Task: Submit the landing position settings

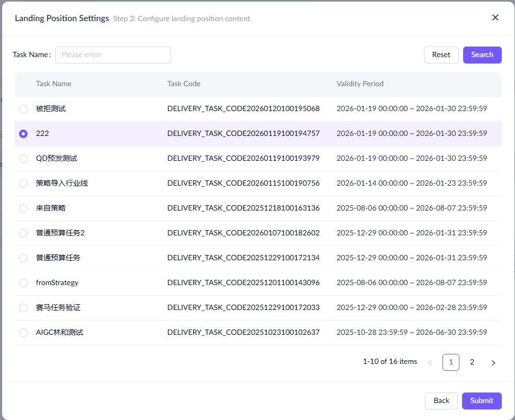Action: tap(482, 400)
